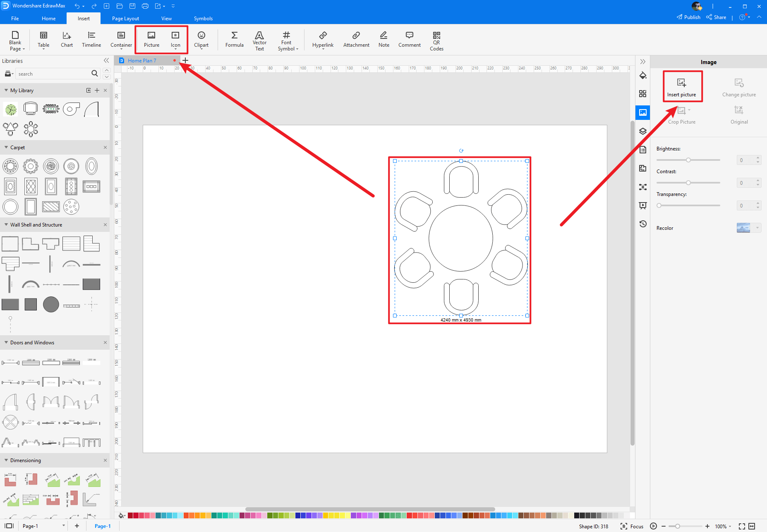Image resolution: width=767 pixels, height=532 pixels.
Task: Collapse the Carpet library section
Action: [x=6, y=148]
